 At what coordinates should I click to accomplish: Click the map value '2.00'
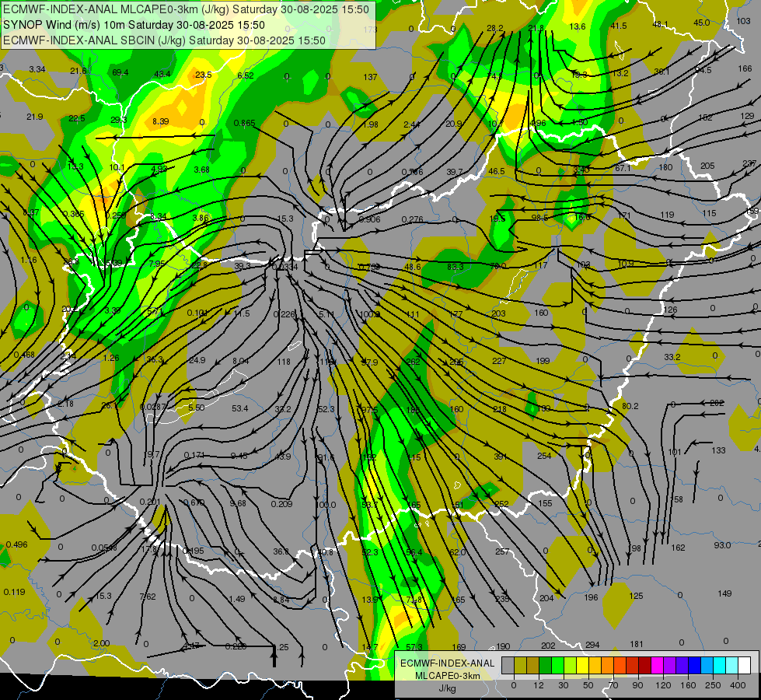[x=101, y=644]
